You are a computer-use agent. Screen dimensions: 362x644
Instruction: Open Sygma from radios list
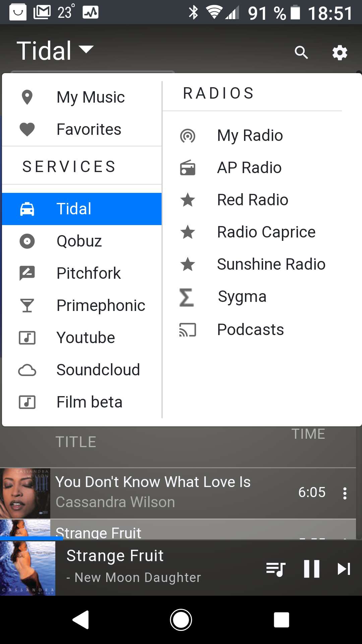pyautogui.click(x=252, y=297)
